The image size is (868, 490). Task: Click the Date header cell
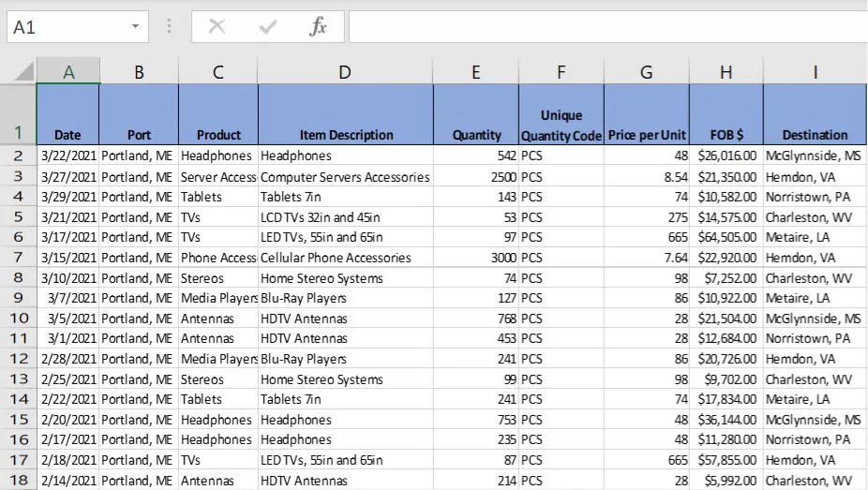click(x=67, y=114)
